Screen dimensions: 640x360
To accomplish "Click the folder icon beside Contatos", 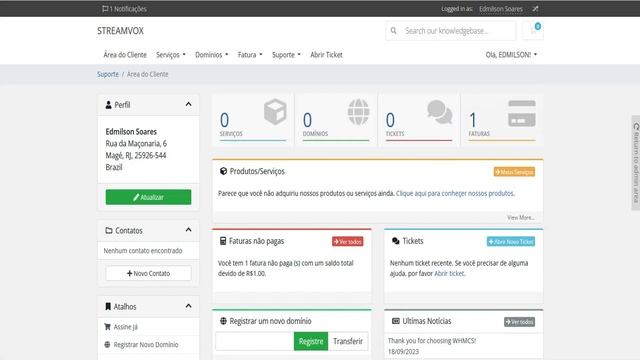I will click(109, 231).
